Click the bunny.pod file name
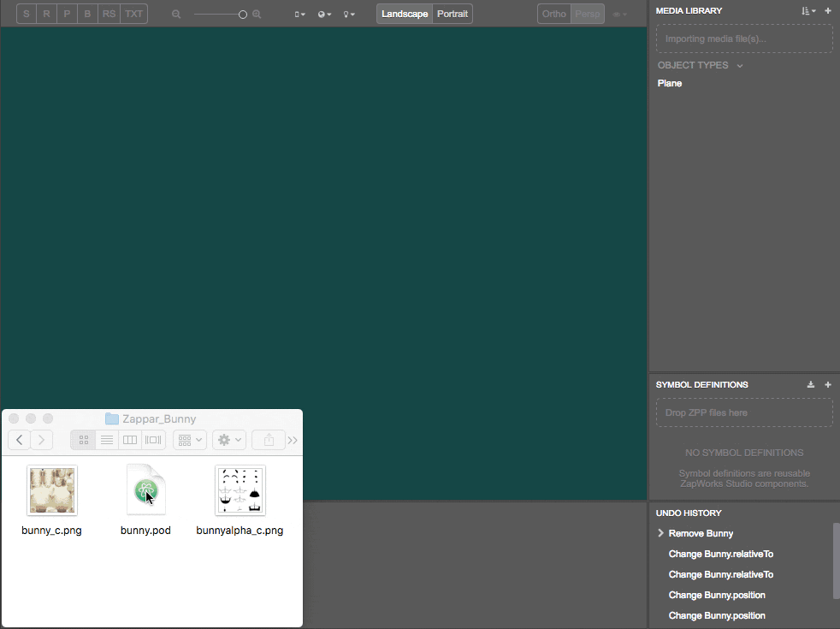Viewport: 840px width, 629px height. click(145, 531)
